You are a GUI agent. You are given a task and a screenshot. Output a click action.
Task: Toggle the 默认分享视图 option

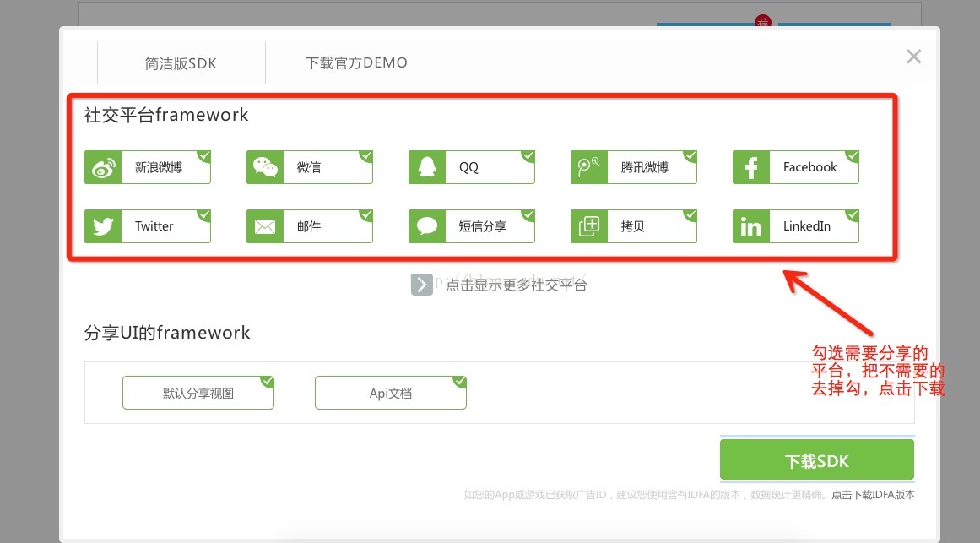[x=198, y=393]
